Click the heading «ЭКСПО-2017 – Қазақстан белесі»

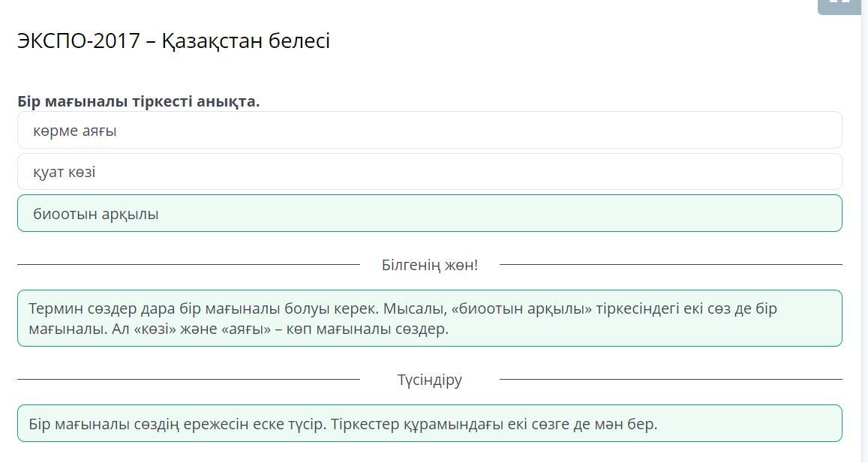(173, 41)
